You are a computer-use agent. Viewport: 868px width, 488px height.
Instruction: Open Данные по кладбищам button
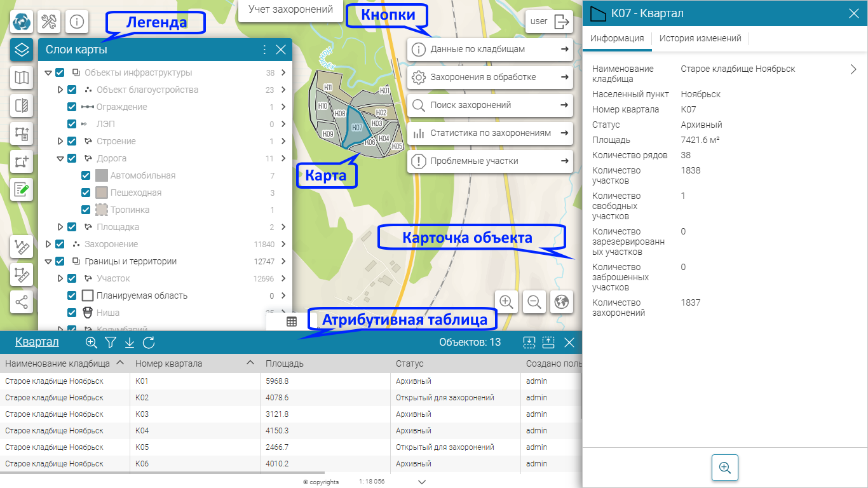[490, 50]
